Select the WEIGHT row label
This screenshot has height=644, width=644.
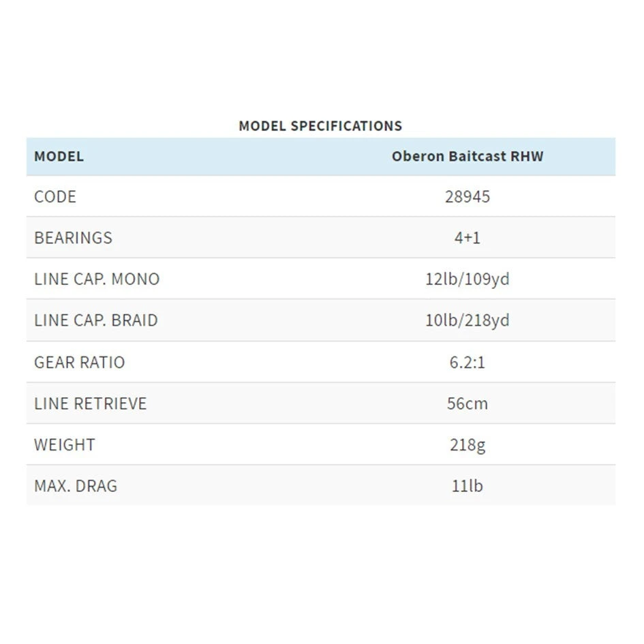point(65,445)
